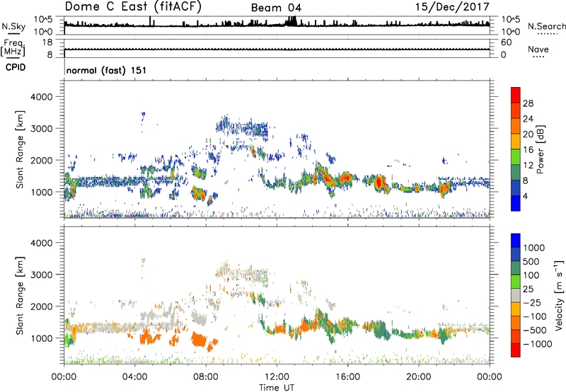566x392 pixels.
Task: Click the frequency trace line in the Freq panel
Action: 277,50
